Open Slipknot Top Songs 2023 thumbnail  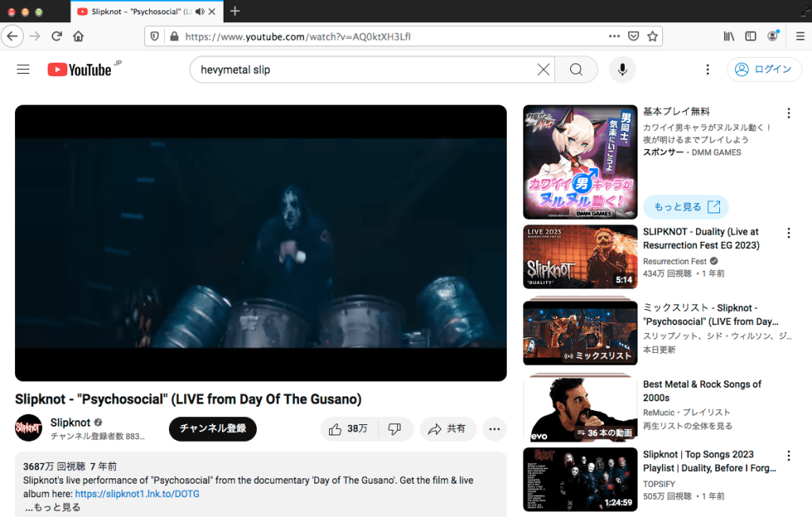pyautogui.click(x=580, y=480)
